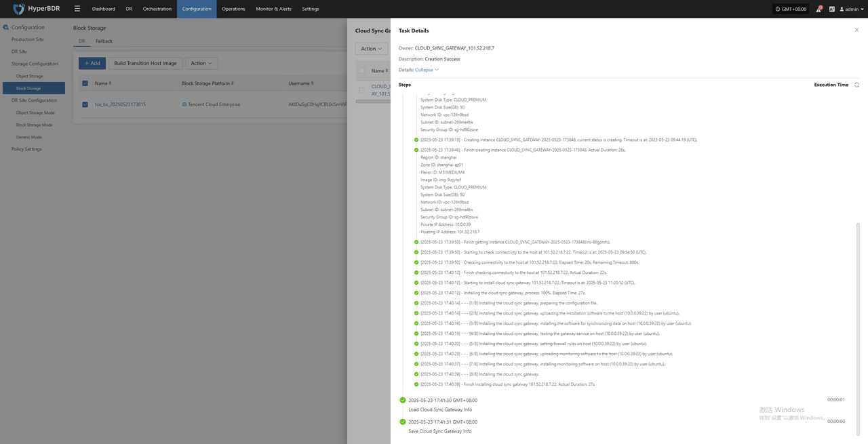This screenshot has width=868, height=444.
Task: Uncheck the tce_bs_20250523173815 row checkbox
Action: click(x=85, y=104)
